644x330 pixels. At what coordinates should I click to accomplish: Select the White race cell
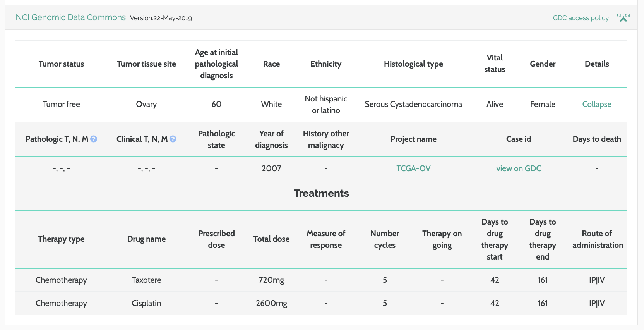coord(271,104)
